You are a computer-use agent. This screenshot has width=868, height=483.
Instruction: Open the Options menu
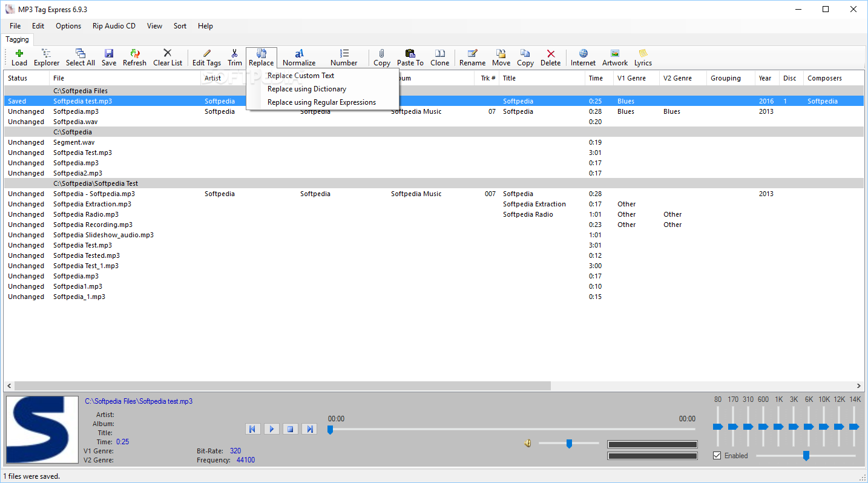68,26
